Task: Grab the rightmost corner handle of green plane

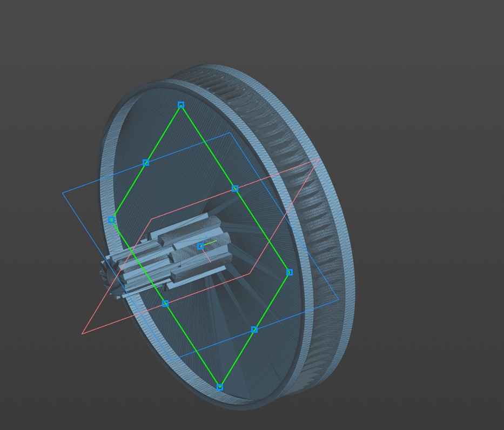Action: [290, 272]
